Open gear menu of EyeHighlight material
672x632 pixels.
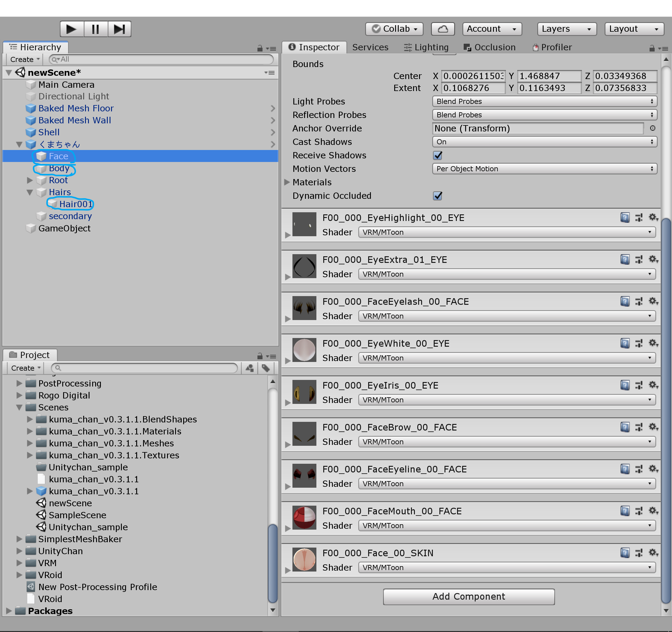click(653, 217)
